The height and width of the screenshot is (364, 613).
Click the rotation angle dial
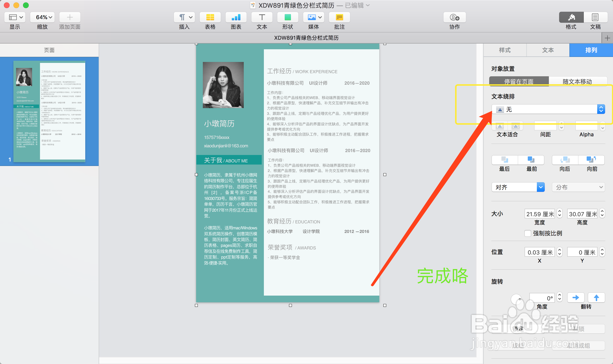516,299
